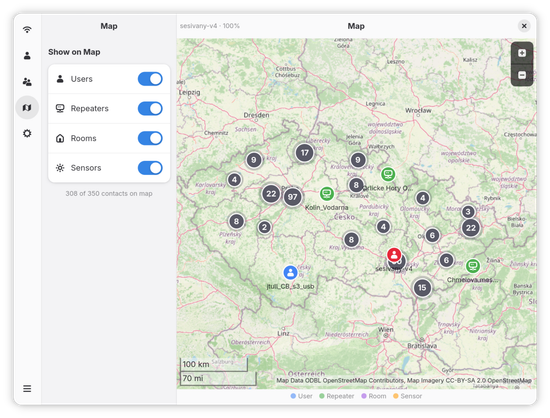Click the Sensor legend entry
The height and width of the screenshot is (418, 550).
(x=407, y=396)
